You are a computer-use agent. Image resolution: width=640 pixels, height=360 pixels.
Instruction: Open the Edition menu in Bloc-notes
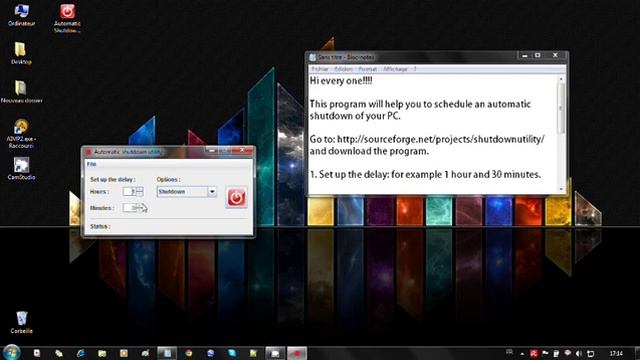[343, 69]
